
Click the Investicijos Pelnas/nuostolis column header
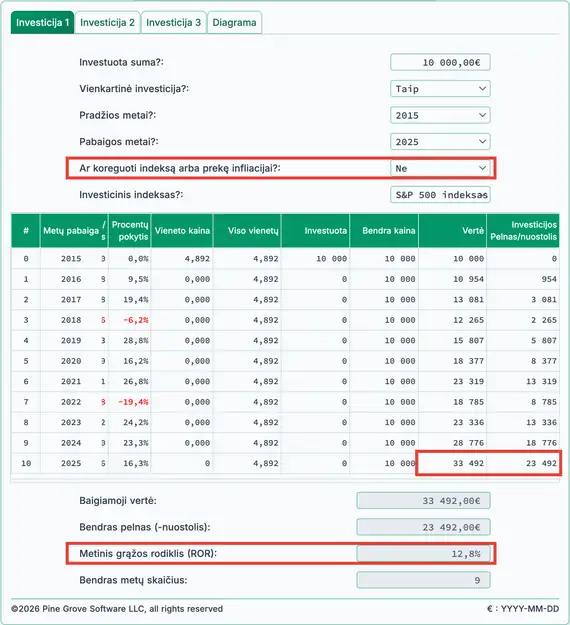pyautogui.click(x=523, y=230)
